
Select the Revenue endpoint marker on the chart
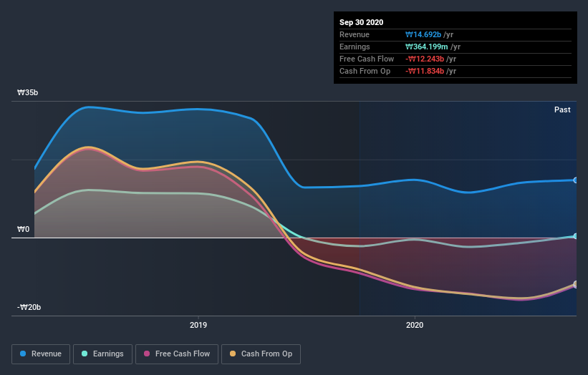(x=576, y=180)
